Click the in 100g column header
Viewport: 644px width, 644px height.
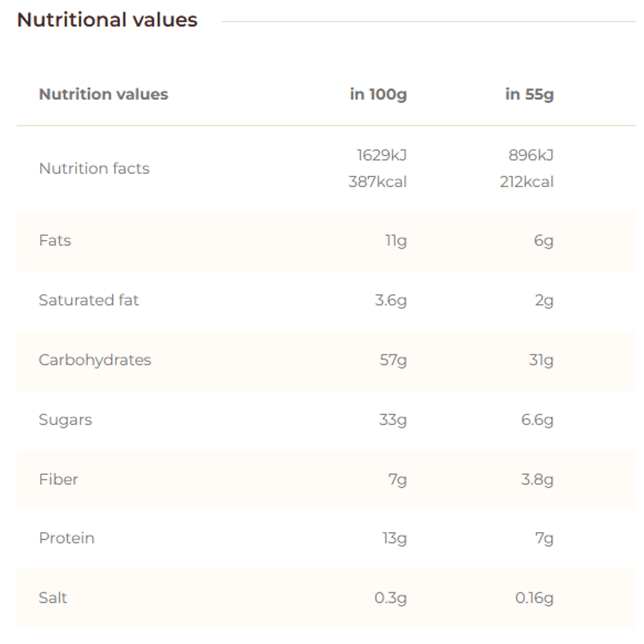click(378, 94)
